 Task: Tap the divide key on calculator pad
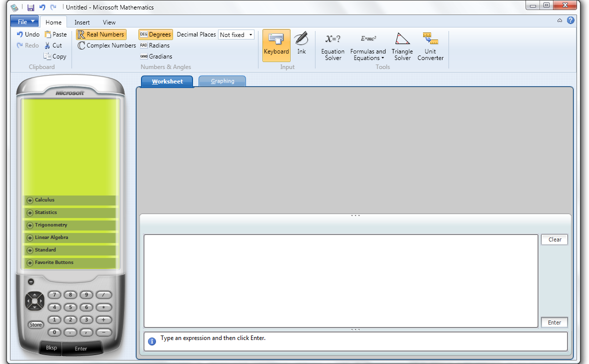[x=103, y=295]
